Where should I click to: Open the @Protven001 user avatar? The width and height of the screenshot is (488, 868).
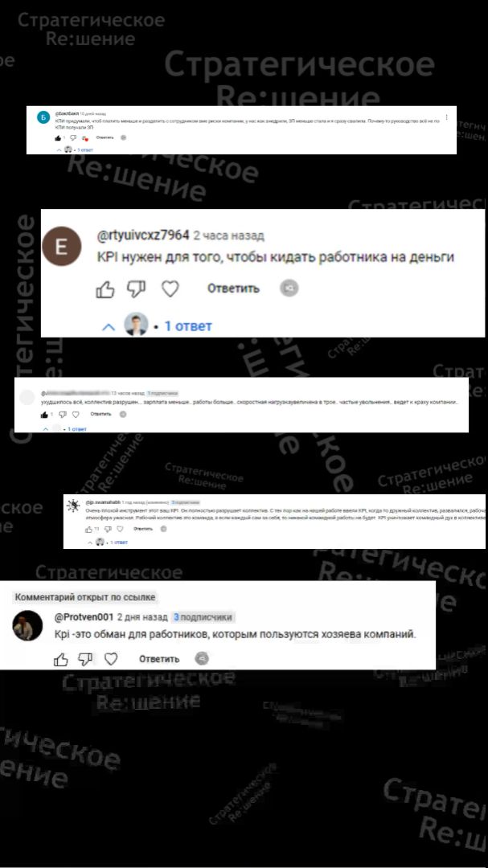pos(27,625)
